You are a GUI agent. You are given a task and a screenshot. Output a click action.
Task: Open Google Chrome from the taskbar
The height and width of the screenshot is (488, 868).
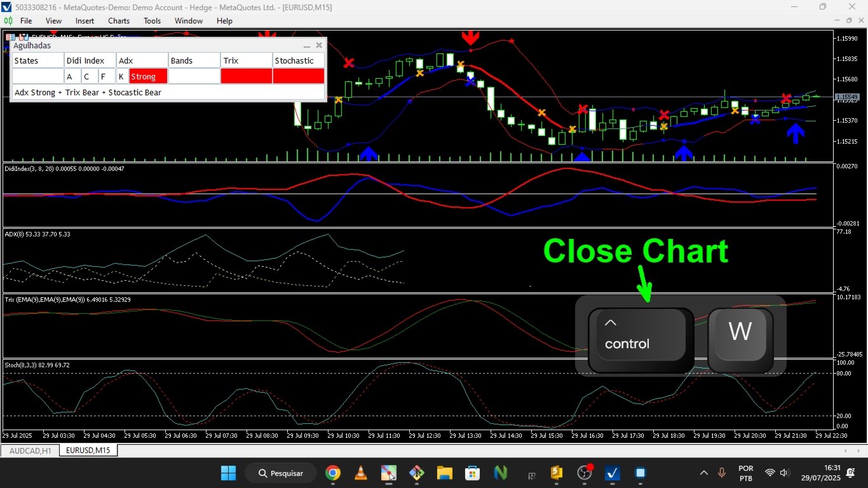pyautogui.click(x=332, y=473)
